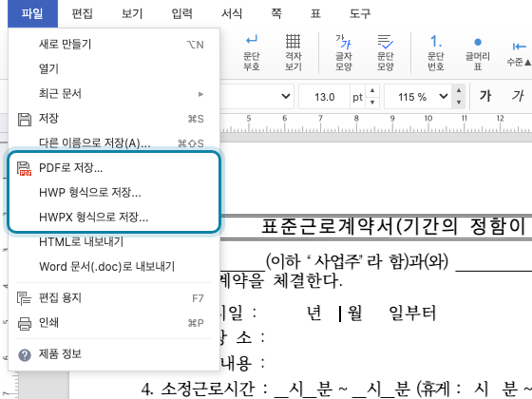Increase font size with up arrow

coord(372,90)
